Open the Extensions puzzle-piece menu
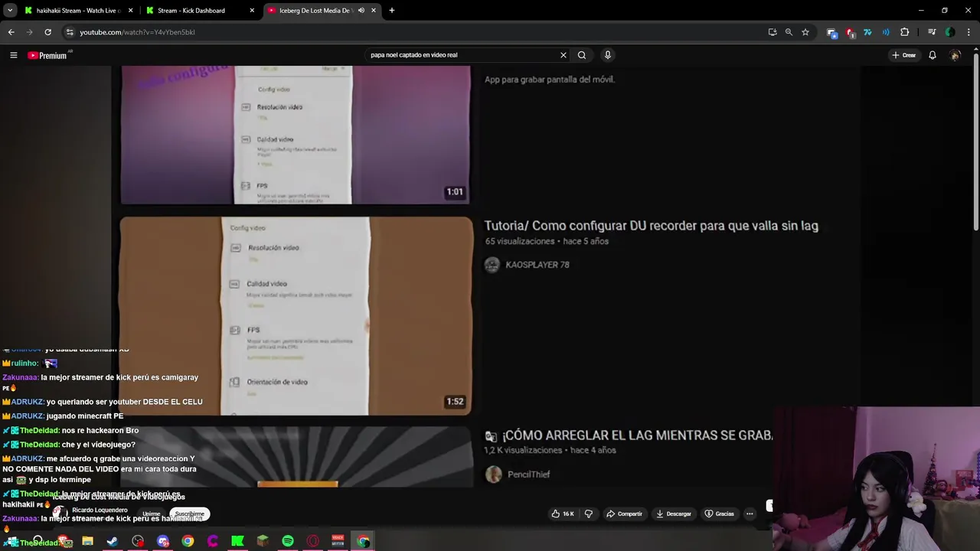The width and height of the screenshot is (980, 551). pos(905,32)
